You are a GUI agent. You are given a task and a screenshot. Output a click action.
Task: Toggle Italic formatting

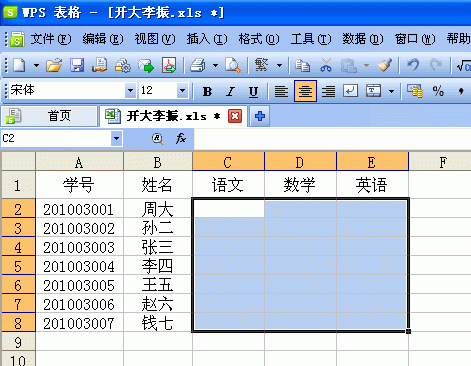pos(230,91)
